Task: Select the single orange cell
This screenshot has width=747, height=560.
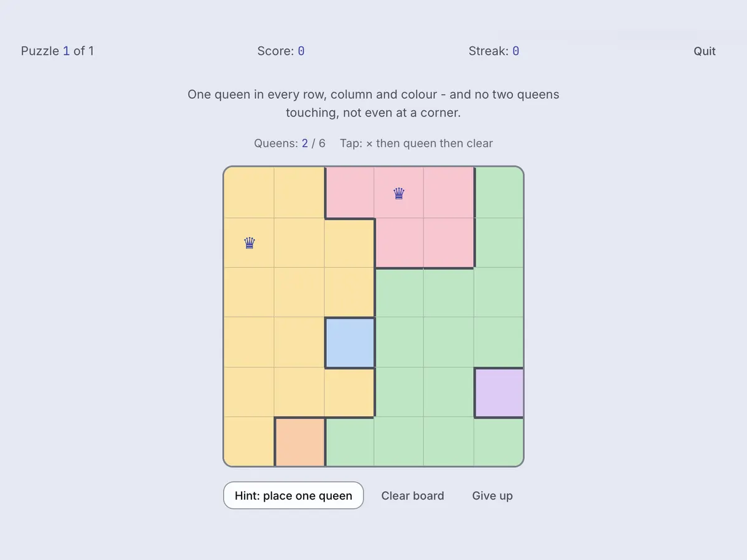Action: 299,442
